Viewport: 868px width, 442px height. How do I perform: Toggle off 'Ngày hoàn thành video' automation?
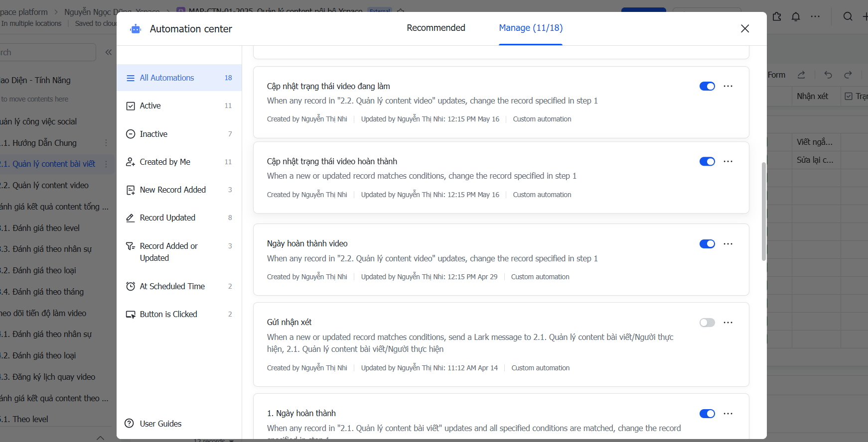tap(707, 244)
